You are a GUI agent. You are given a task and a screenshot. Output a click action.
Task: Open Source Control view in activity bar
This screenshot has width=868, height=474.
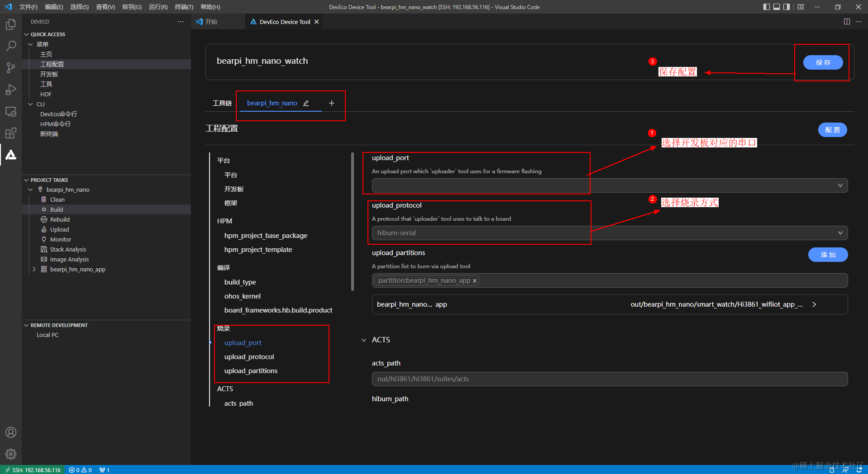11,68
